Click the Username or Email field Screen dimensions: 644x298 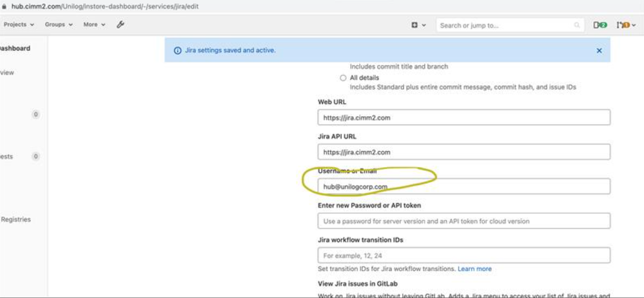coord(463,186)
